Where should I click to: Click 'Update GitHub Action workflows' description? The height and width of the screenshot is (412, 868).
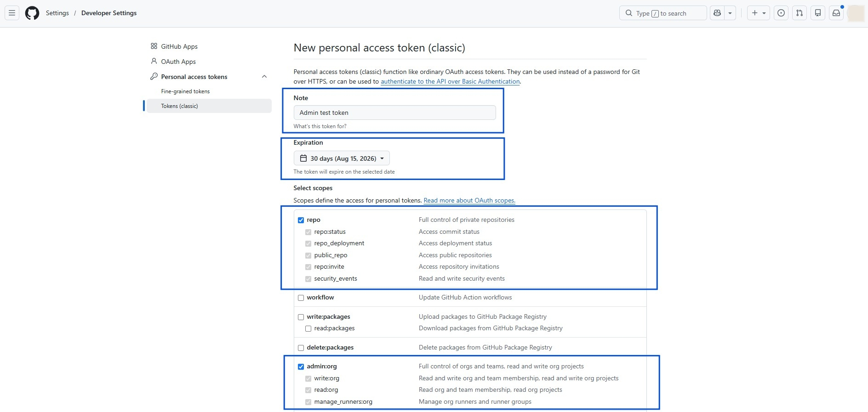[x=465, y=297]
